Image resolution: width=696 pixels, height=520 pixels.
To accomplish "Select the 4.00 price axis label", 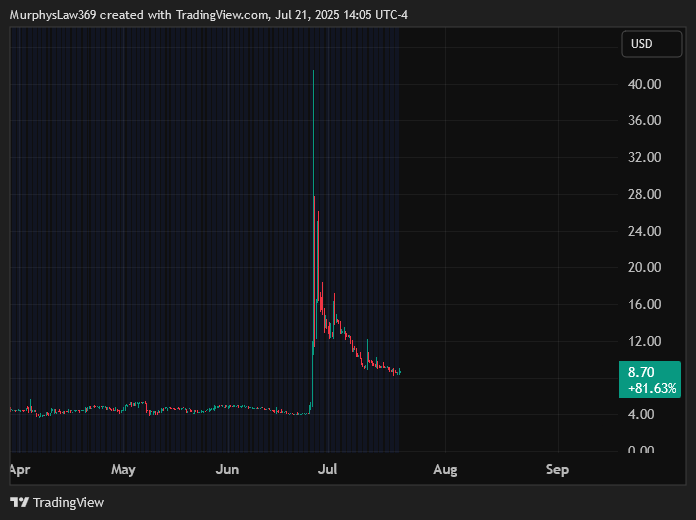I will tap(641, 414).
